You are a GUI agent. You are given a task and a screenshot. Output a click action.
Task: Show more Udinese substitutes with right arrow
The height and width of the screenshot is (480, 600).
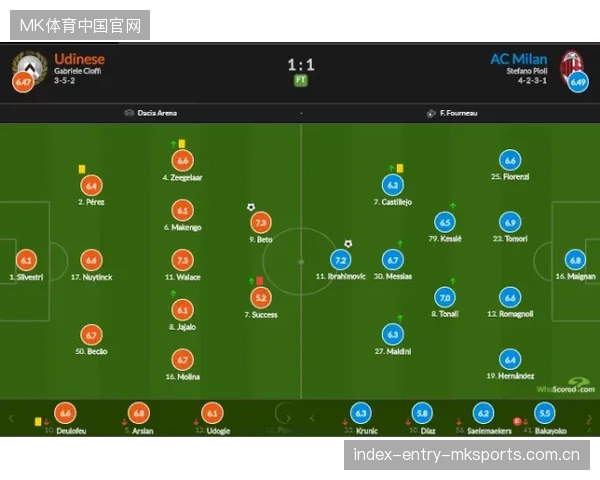tap(288, 418)
